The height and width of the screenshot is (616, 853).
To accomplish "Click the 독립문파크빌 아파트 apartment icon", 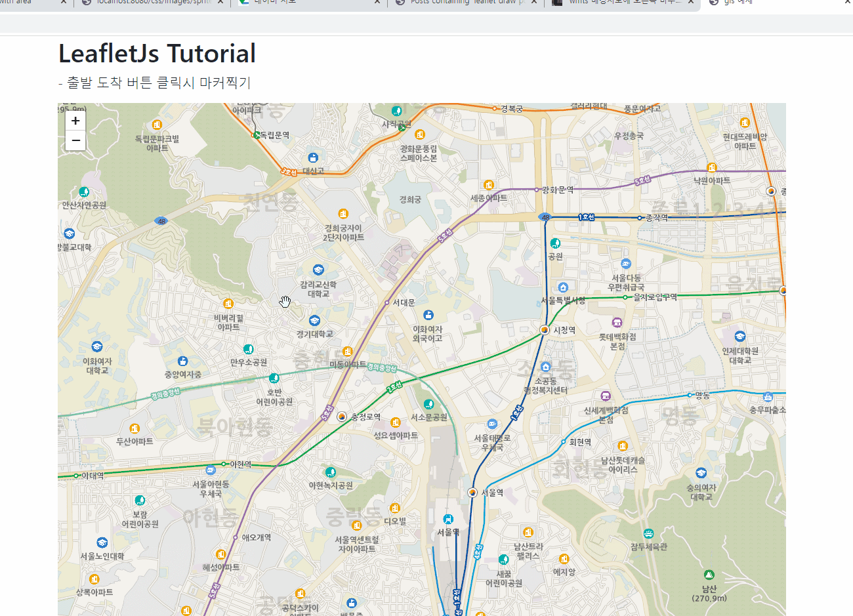I will [x=157, y=125].
